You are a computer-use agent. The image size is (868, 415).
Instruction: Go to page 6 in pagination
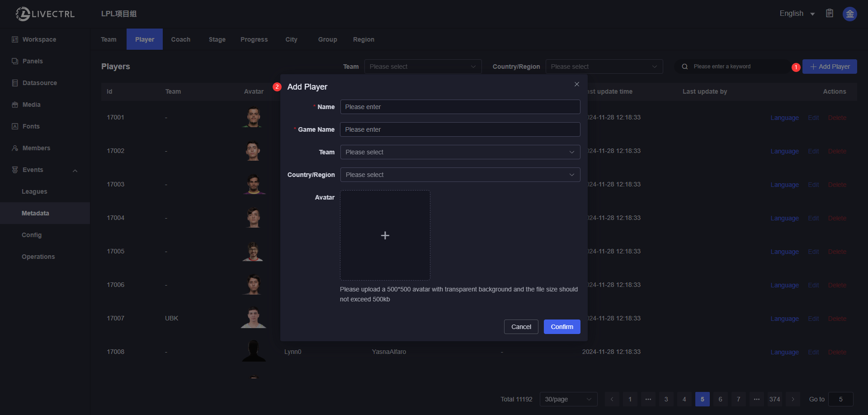click(x=720, y=399)
